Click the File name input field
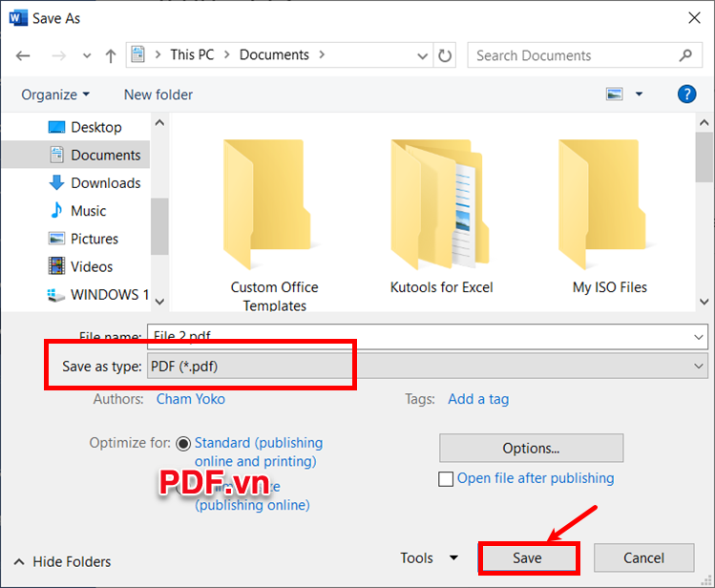The width and height of the screenshot is (715, 588). pyautogui.click(x=420, y=336)
